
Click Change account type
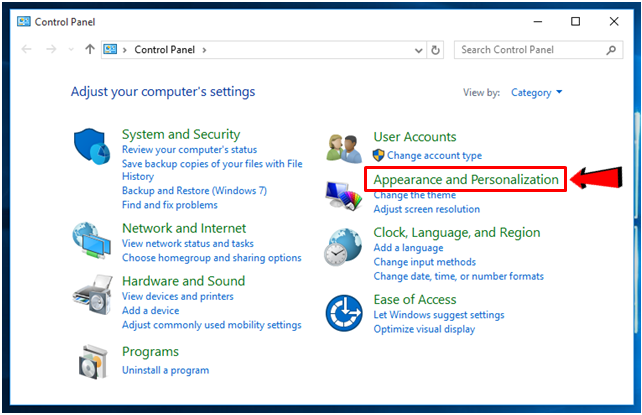pos(434,156)
